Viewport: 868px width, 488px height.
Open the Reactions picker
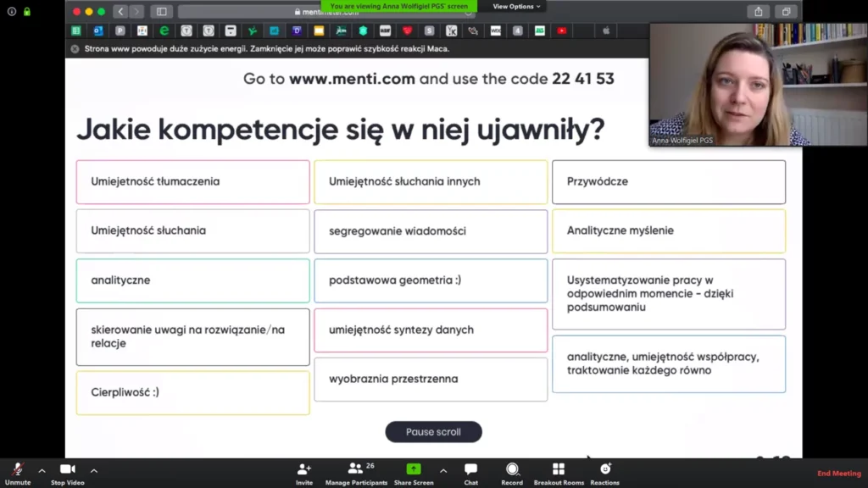605,470
